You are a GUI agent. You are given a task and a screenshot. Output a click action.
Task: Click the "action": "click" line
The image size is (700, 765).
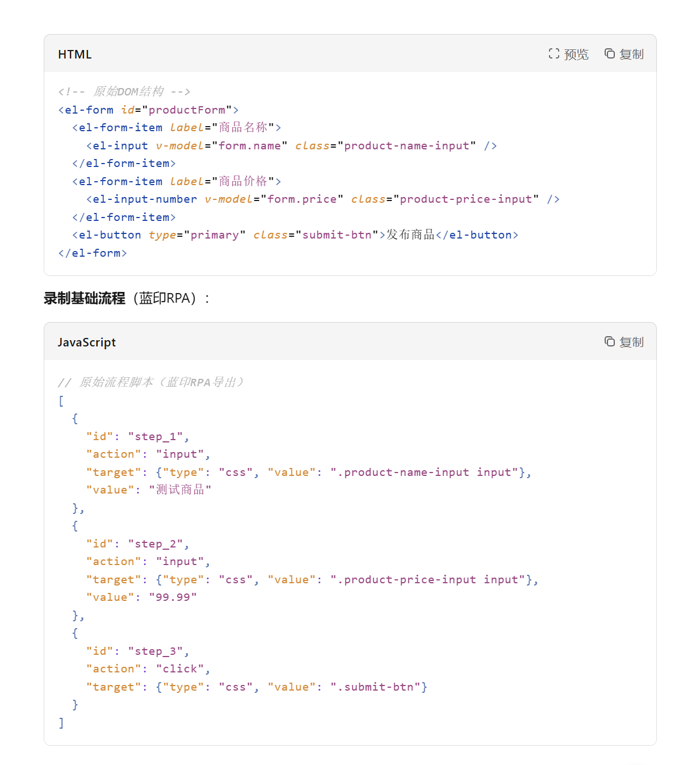pos(148,668)
